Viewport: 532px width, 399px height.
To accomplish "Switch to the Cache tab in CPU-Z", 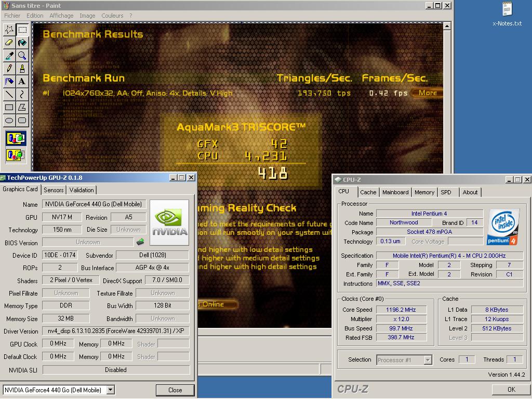I will click(368, 192).
